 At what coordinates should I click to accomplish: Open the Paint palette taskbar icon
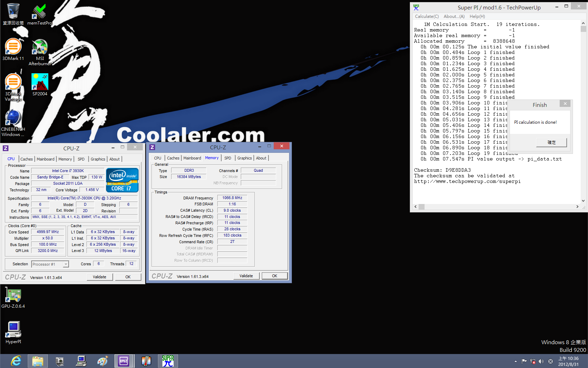coord(103,361)
